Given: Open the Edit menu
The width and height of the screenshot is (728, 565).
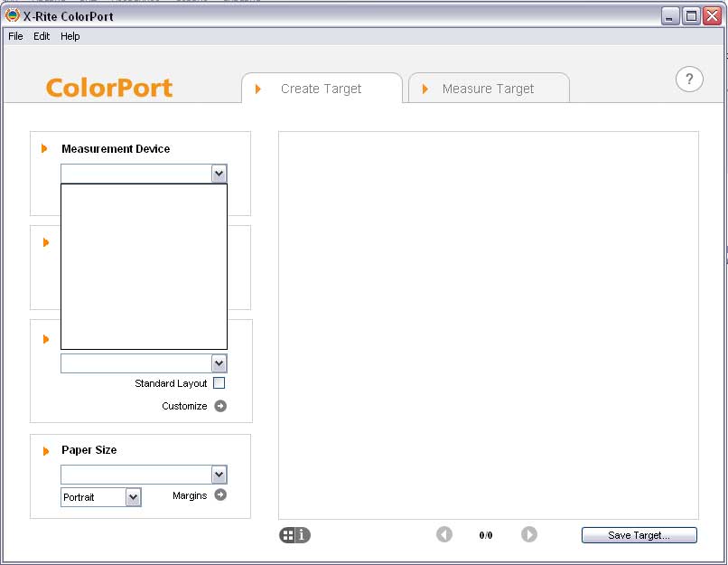Looking at the screenshot, I should pyautogui.click(x=42, y=36).
